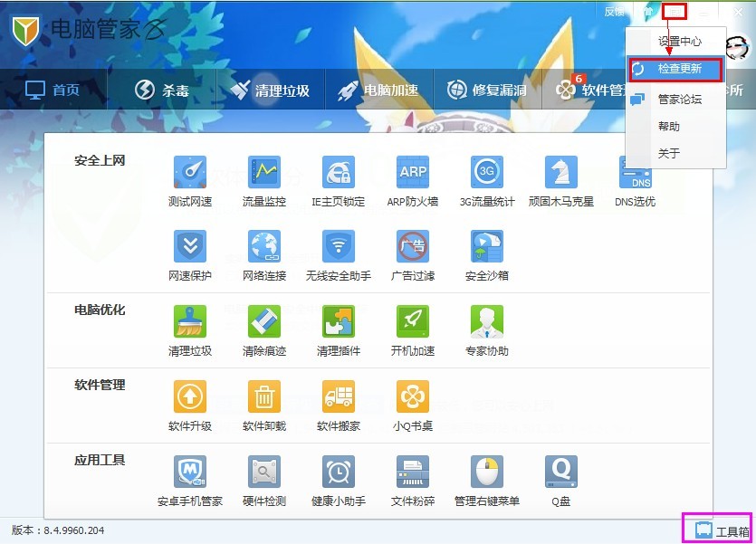Open the 修复漏洞 vulnerability repair tab
The width and height of the screenshot is (756, 544).
487,90
